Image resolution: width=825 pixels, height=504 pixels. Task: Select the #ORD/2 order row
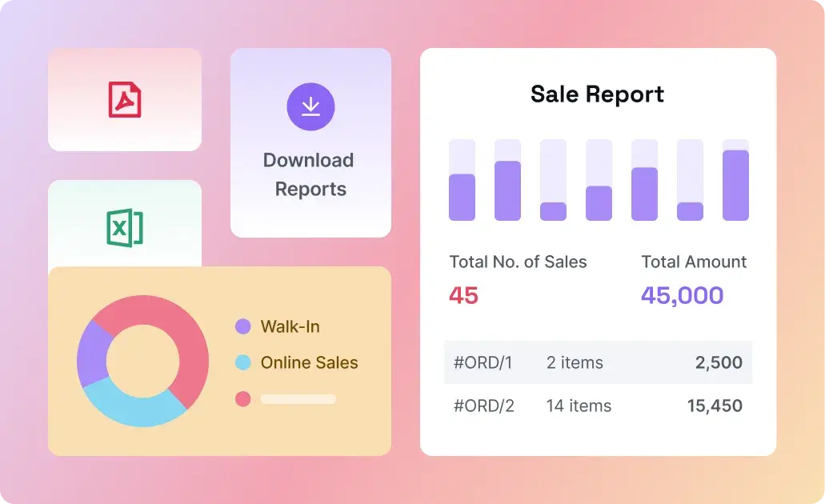pos(598,406)
